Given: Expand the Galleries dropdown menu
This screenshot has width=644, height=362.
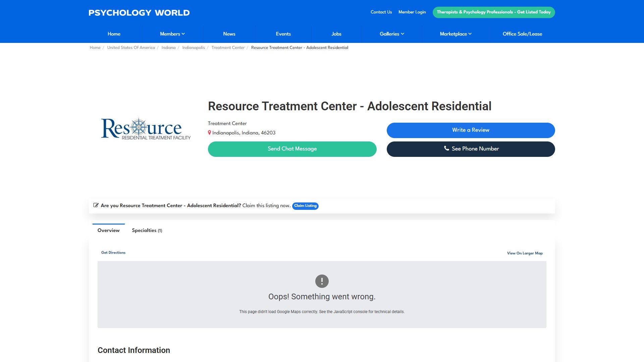Looking at the screenshot, I should pos(392,34).
